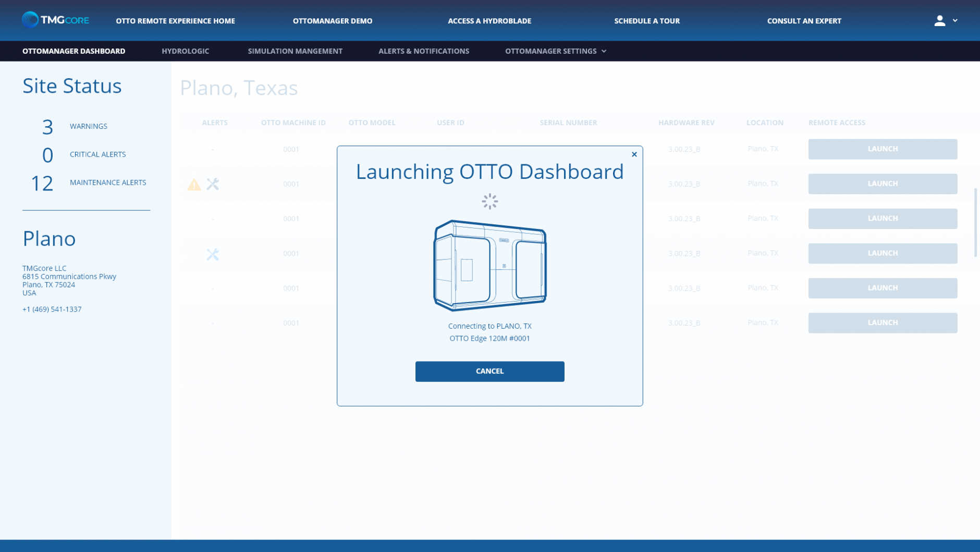Click the Serial Number column header
Image resolution: width=980 pixels, height=552 pixels.
pos(568,123)
